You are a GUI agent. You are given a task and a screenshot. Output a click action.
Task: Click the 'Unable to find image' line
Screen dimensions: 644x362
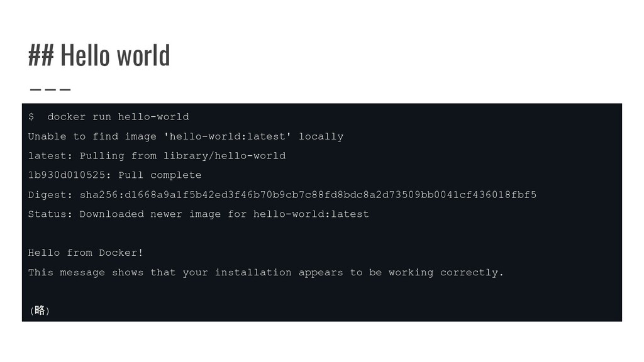(186, 136)
